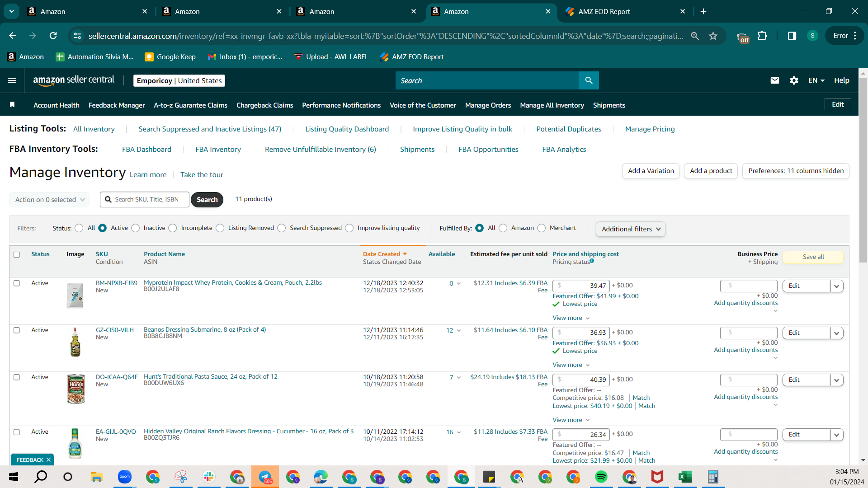Click the price field showing 39.47
Image resolution: width=868 pixels, height=488 pixels.
coord(581,286)
